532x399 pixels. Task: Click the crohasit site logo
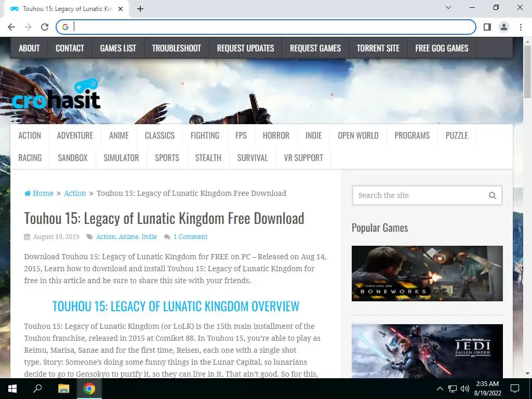pyautogui.click(x=56, y=95)
